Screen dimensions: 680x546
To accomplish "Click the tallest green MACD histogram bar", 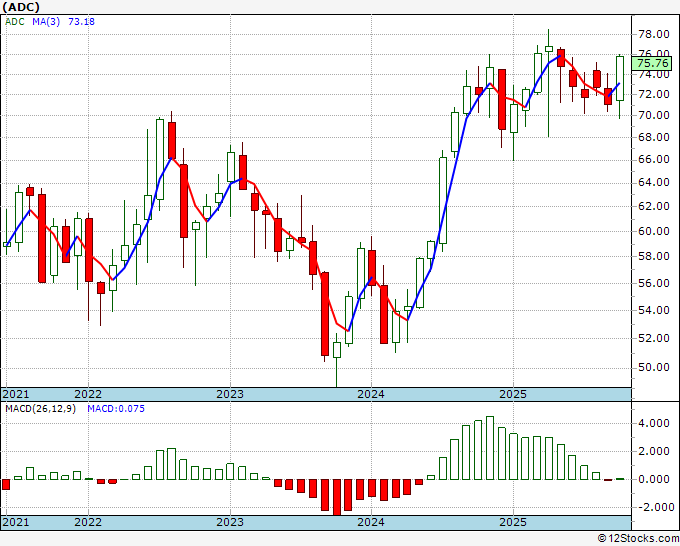I will pyautogui.click(x=490, y=448).
